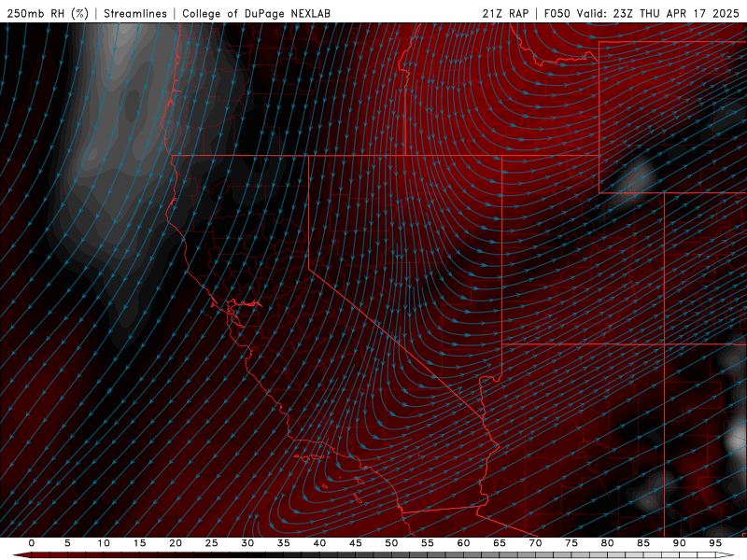Select the 'Streamlines' label in header
747x560 pixels.
click(135, 13)
